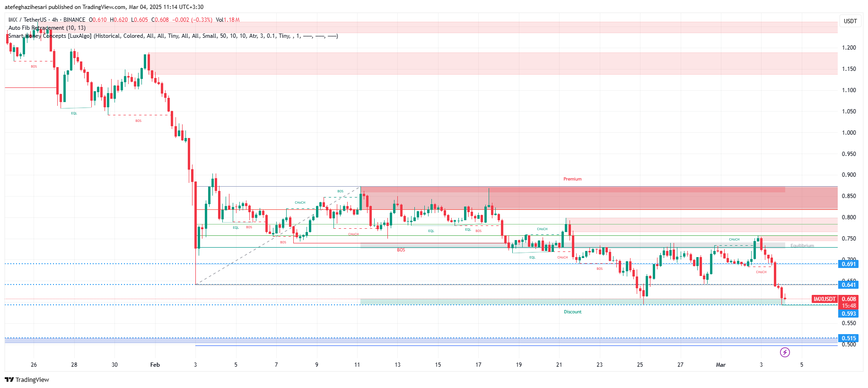Click the 0.641 blue price label
This screenshot has height=388, width=868.
pyautogui.click(x=849, y=285)
